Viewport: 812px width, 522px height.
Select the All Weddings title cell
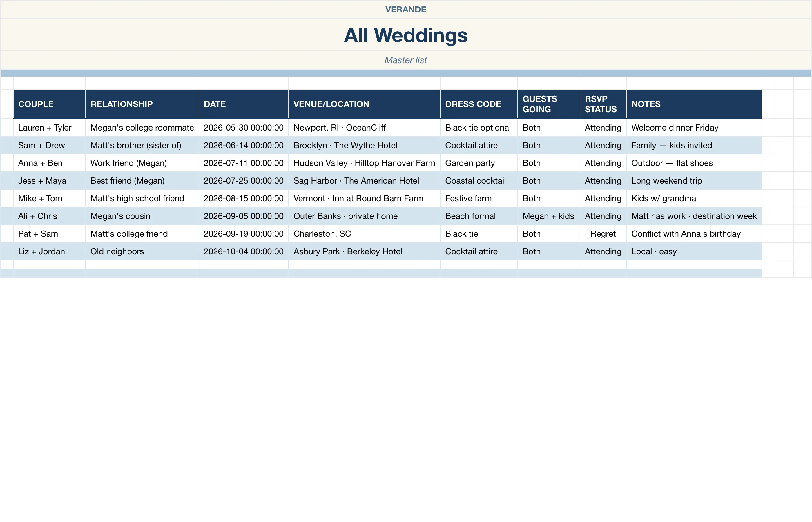pos(406,35)
